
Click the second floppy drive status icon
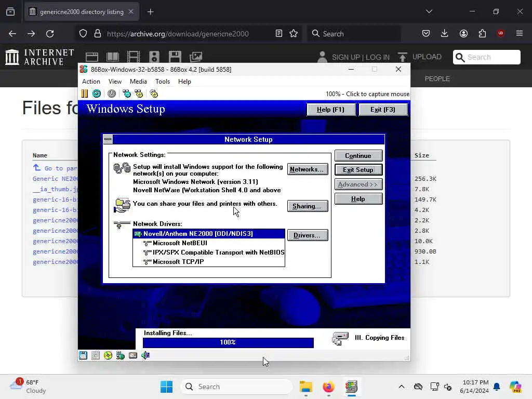(96, 355)
